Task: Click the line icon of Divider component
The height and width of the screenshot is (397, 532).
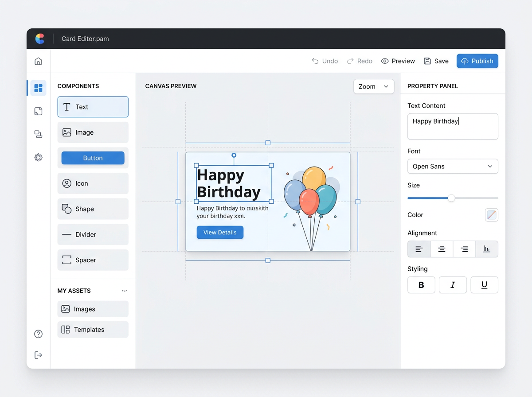Action: tap(66, 234)
